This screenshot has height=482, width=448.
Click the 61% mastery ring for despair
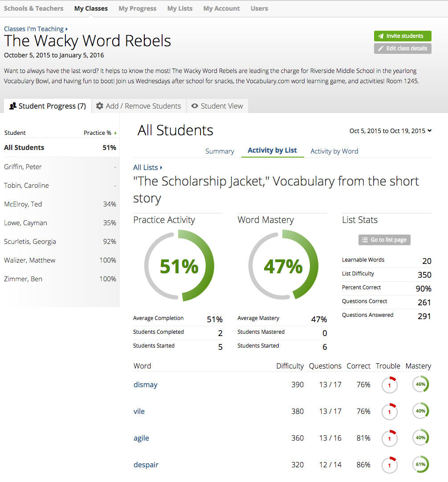pos(420,465)
